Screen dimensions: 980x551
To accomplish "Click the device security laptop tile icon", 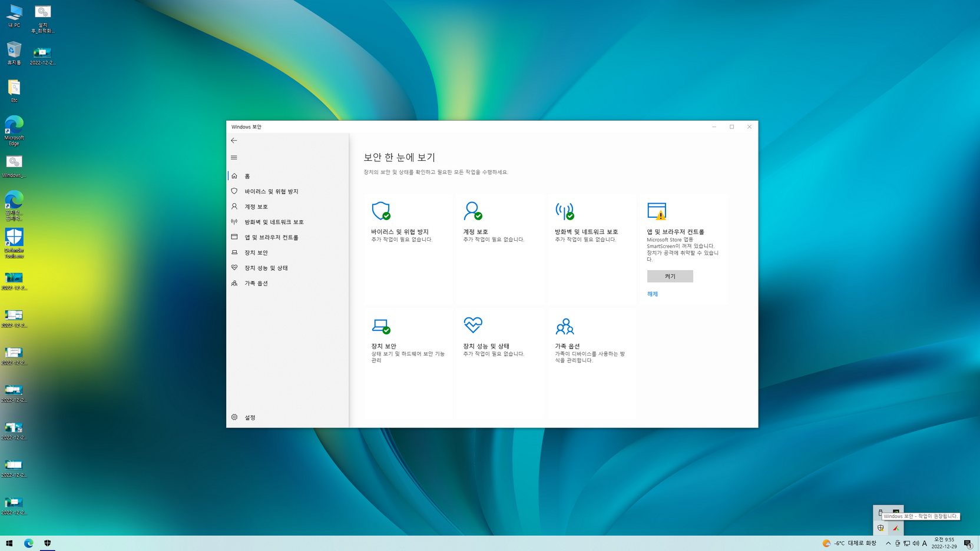I will tap(381, 326).
